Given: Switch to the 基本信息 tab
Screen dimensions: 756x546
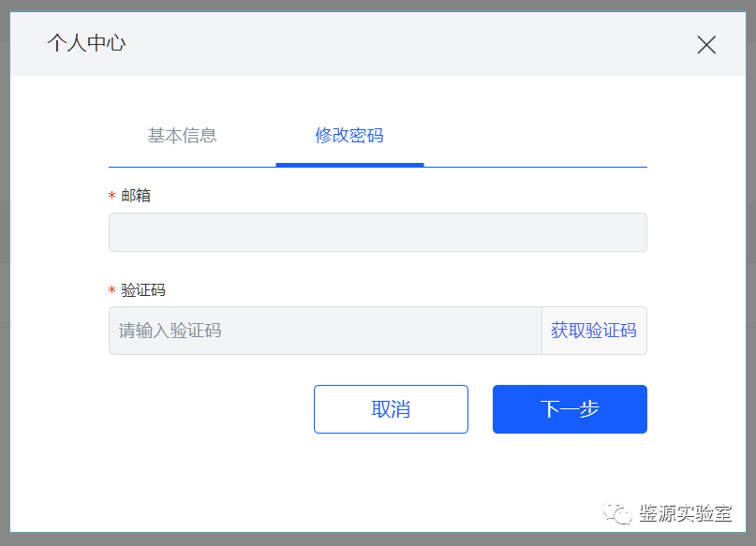Looking at the screenshot, I should pos(182,135).
